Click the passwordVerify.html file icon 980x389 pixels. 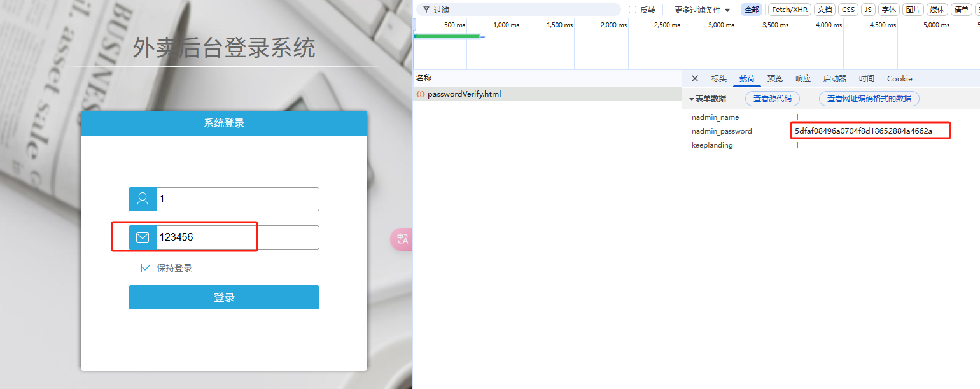(420, 94)
